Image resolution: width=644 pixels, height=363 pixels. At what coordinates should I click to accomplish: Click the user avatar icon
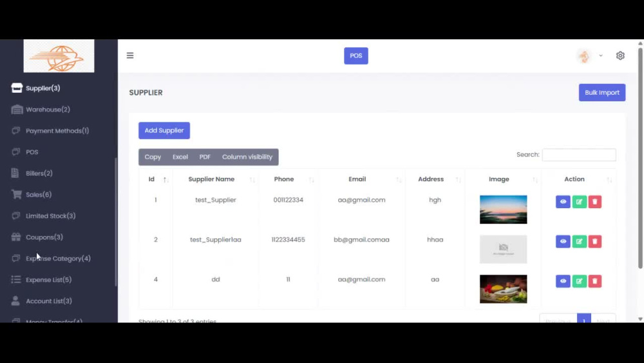(x=584, y=56)
